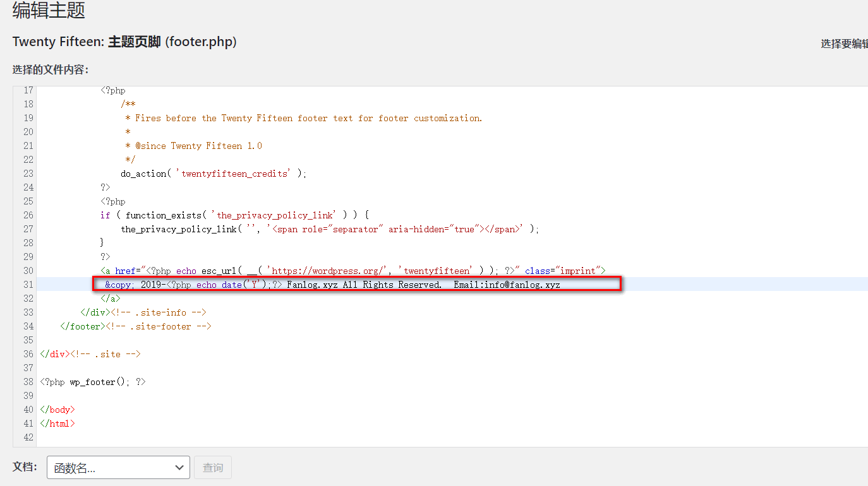Open the 函数名 documentation dropdown
Viewport: 868px width, 486px height.
(x=118, y=468)
